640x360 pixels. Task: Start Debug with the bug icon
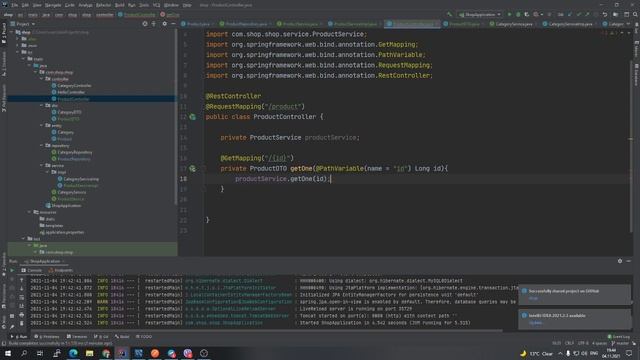click(518, 15)
